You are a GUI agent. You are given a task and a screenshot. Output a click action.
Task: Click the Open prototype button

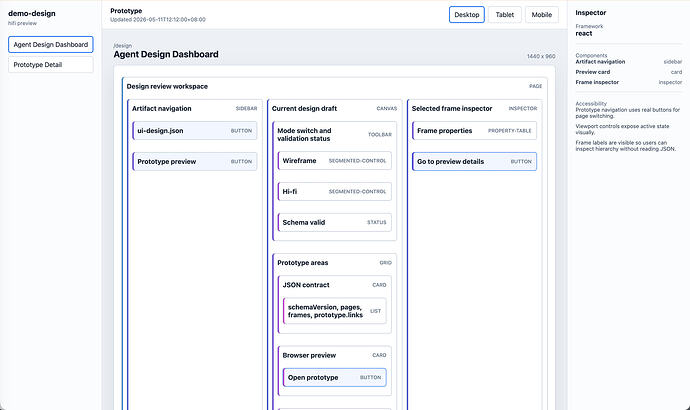[334, 377]
